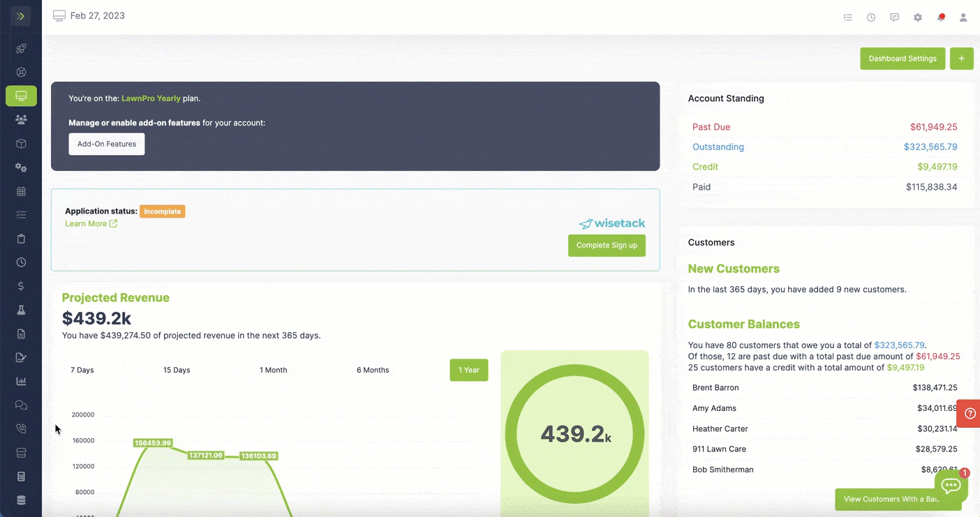The image size is (980, 517).
Task: Click the notification bell in header
Action: pyautogui.click(x=941, y=17)
